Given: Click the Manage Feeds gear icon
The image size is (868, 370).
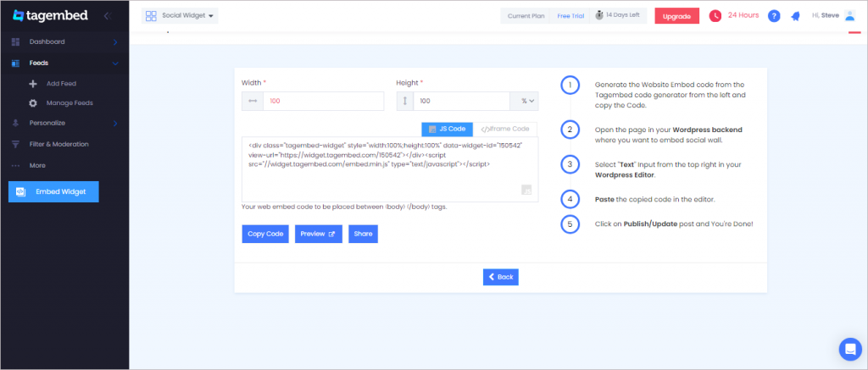Looking at the screenshot, I should (x=33, y=102).
